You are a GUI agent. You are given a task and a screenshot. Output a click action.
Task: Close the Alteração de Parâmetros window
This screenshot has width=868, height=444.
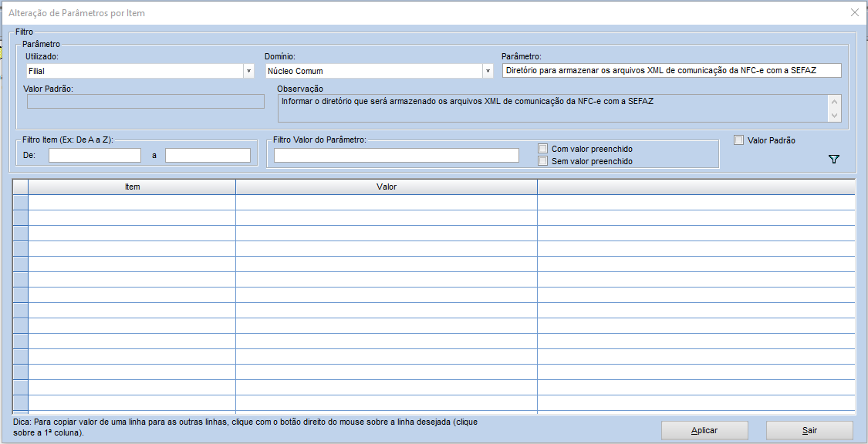854,12
